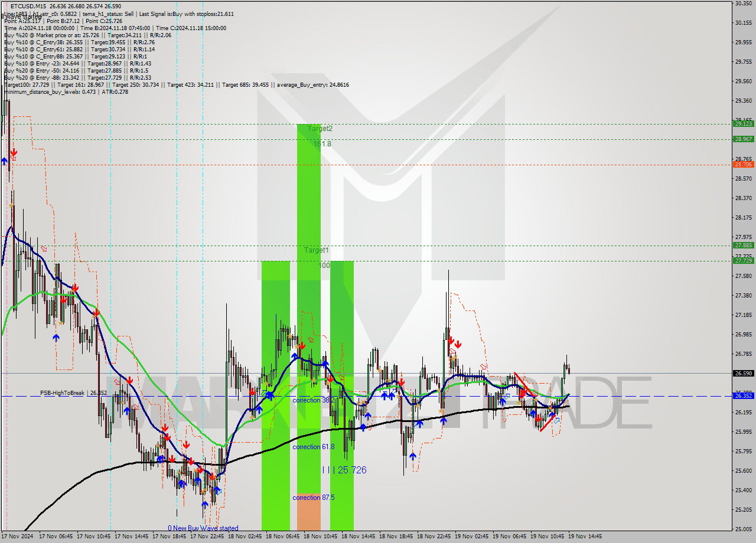Viewport: 756px width, 543px height.
Task: Click the current price tag 26.590
Action: tap(743, 373)
